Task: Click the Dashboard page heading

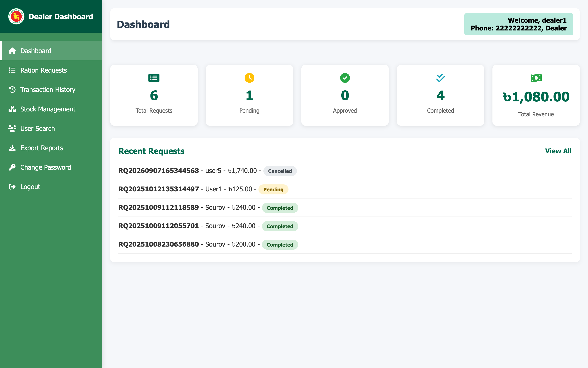Action: click(x=143, y=24)
